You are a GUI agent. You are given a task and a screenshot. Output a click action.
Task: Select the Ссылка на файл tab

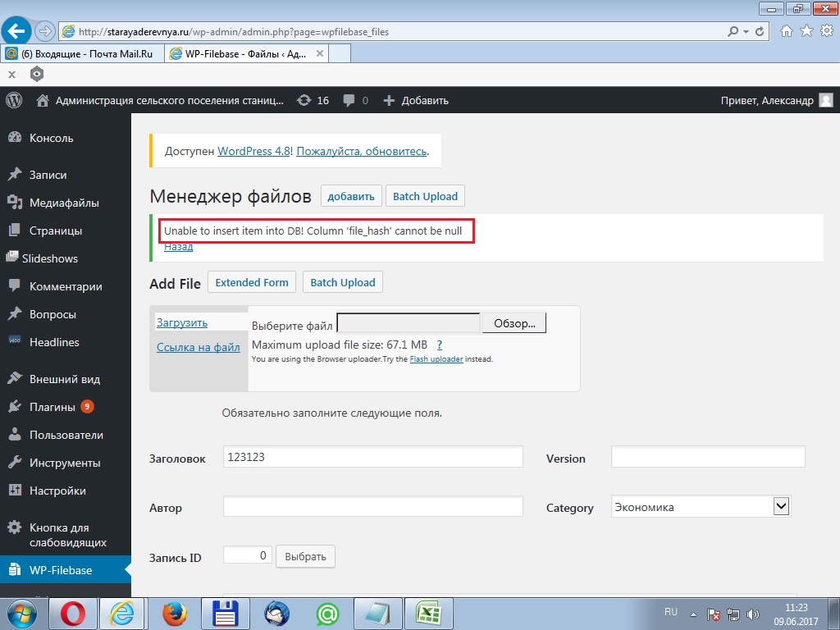coord(199,347)
